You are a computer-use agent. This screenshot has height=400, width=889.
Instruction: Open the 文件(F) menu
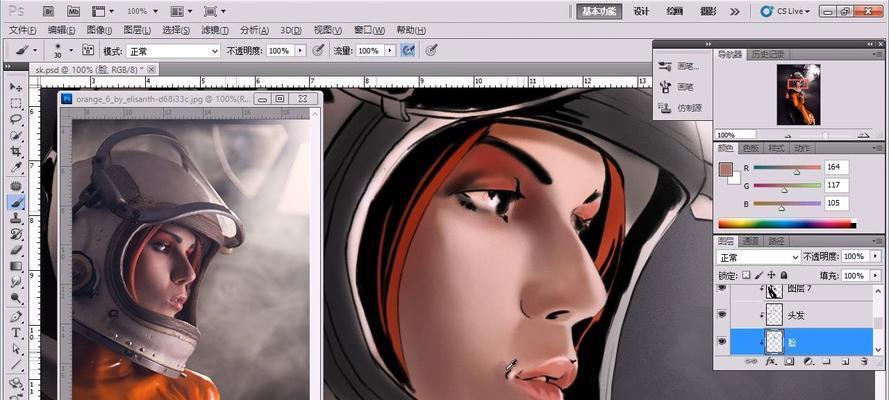(23, 30)
